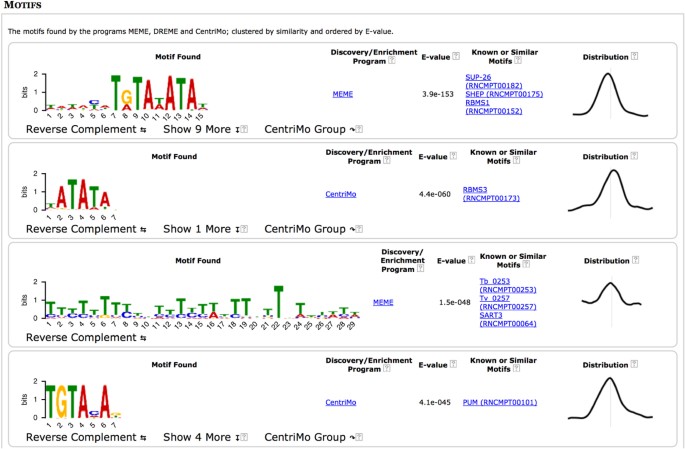Open the PUM (RNCMPT00101) motif link
685x449 pixels.
click(x=500, y=402)
